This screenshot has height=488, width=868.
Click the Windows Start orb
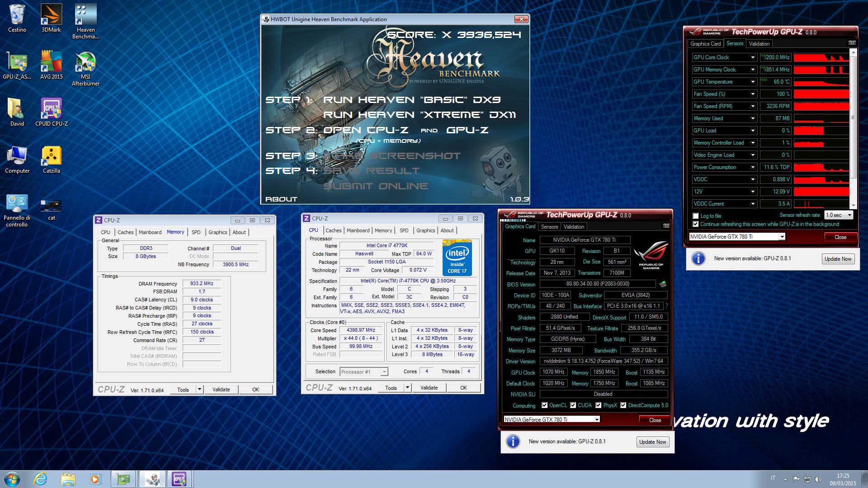click(12, 479)
